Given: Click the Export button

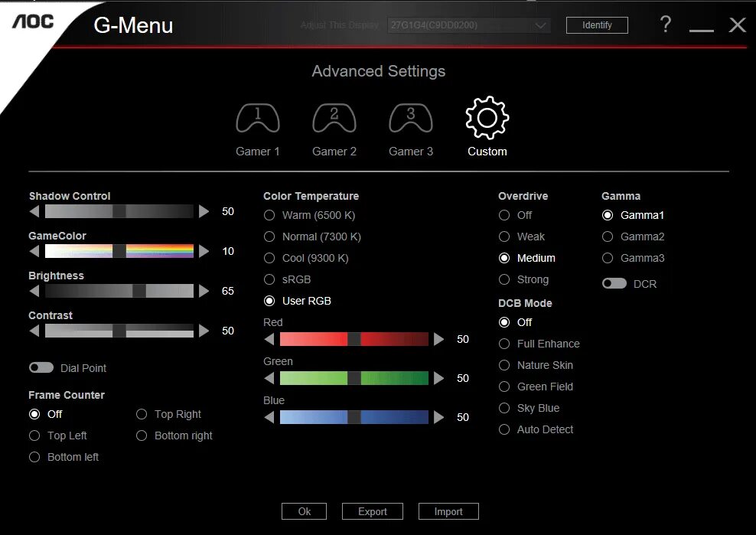Looking at the screenshot, I should click(x=372, y=511).
